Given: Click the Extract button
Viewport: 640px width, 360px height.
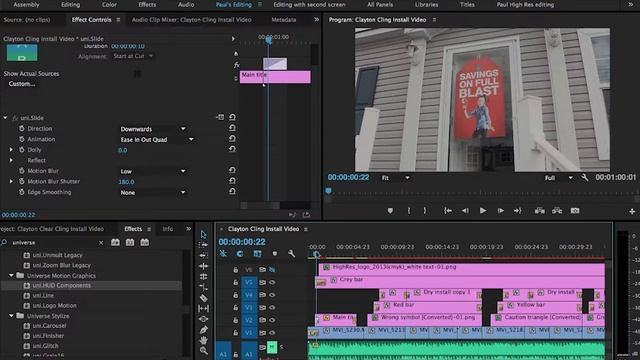Looking at the screenshot, I should point(557,211).
